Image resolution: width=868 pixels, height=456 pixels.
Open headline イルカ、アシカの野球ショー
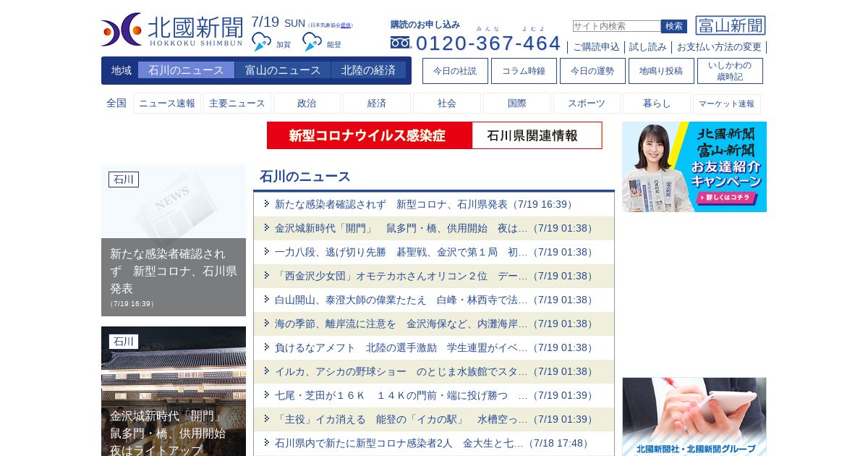pyautogui.click(x=435, y=371)
